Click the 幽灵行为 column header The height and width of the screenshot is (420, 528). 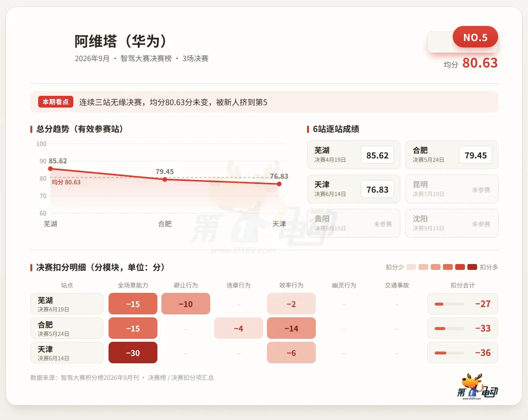click(x=344, y=285)
